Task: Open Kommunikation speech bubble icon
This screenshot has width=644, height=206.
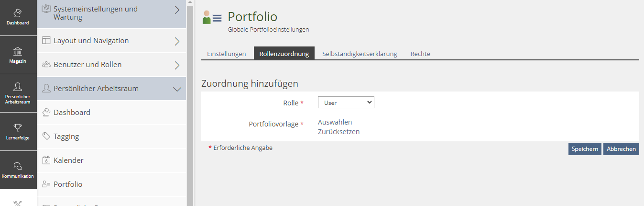Action: click(x=18, y=166)
